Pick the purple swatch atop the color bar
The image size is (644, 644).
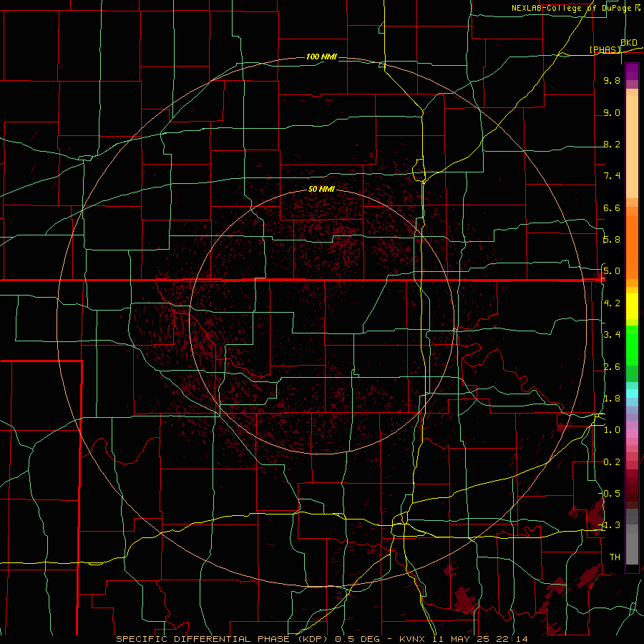click(632, 72)
